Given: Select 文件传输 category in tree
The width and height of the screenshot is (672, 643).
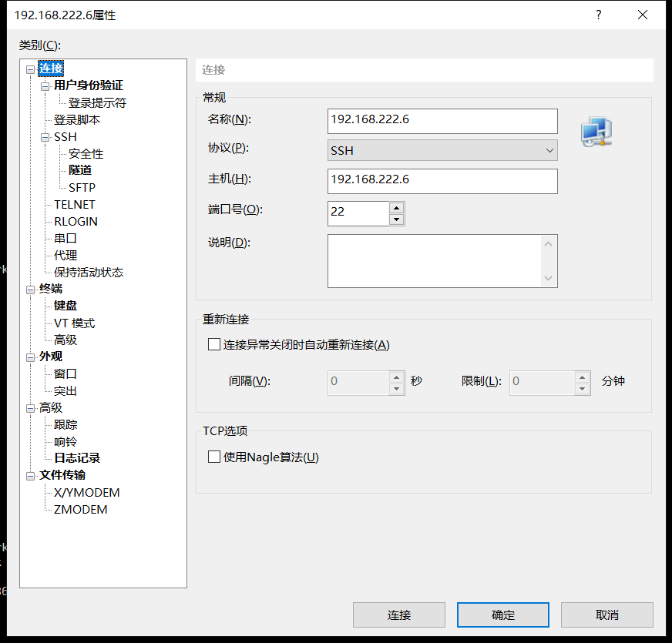Looking at the screenshot, I should (x=62, y=475).
